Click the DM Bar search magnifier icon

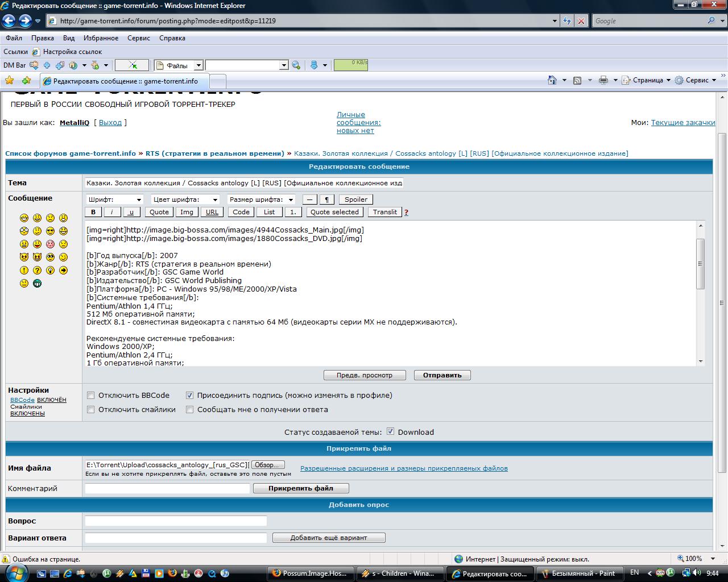tap(296, 65)
